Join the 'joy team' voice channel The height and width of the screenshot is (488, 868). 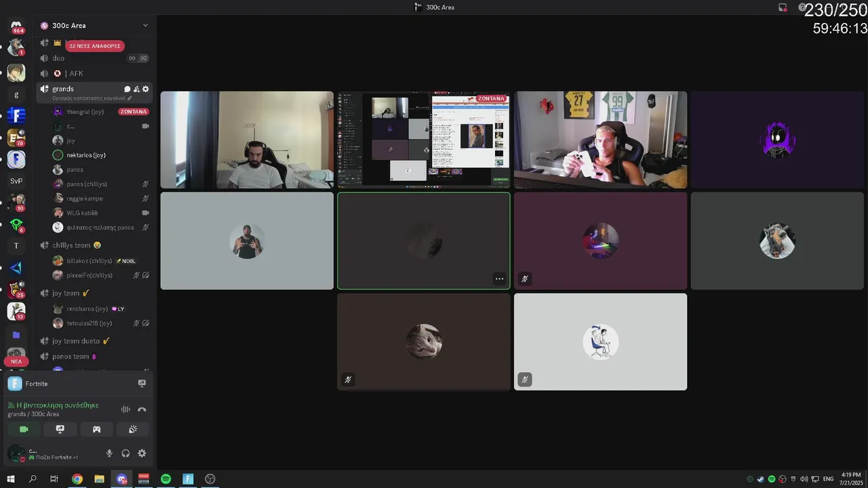(x=94, y=293)
